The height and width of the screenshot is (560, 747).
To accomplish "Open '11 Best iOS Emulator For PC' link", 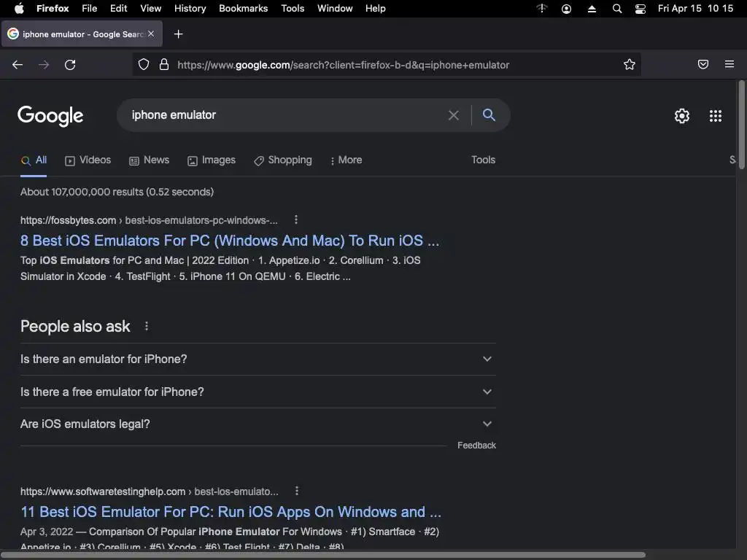I will tap(231, 512).
